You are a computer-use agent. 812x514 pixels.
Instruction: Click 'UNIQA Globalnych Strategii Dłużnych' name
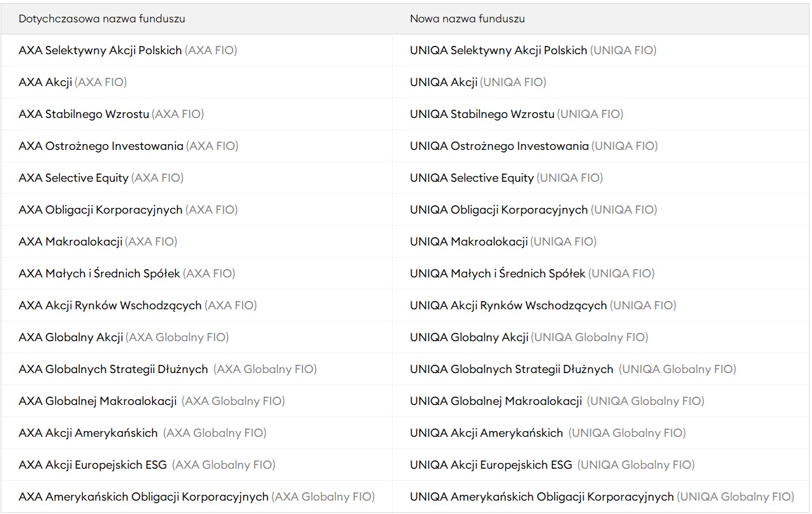pos(511,369)
